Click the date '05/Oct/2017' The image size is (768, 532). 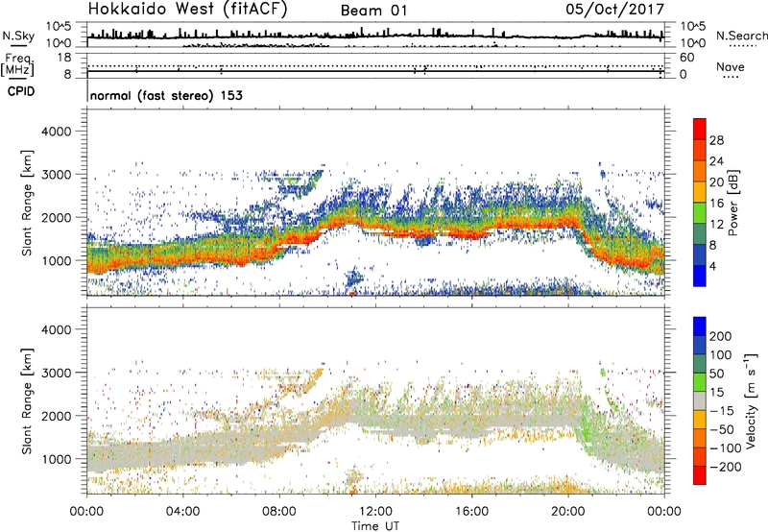615,10
